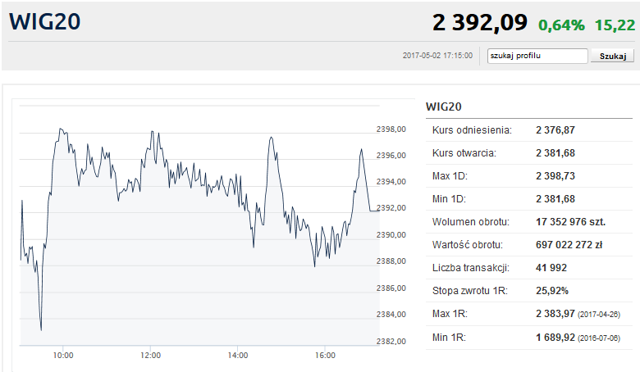The width and height of the screenshot is (640, 372).
Task: Click the WIG20 page title
Action: 44,22
